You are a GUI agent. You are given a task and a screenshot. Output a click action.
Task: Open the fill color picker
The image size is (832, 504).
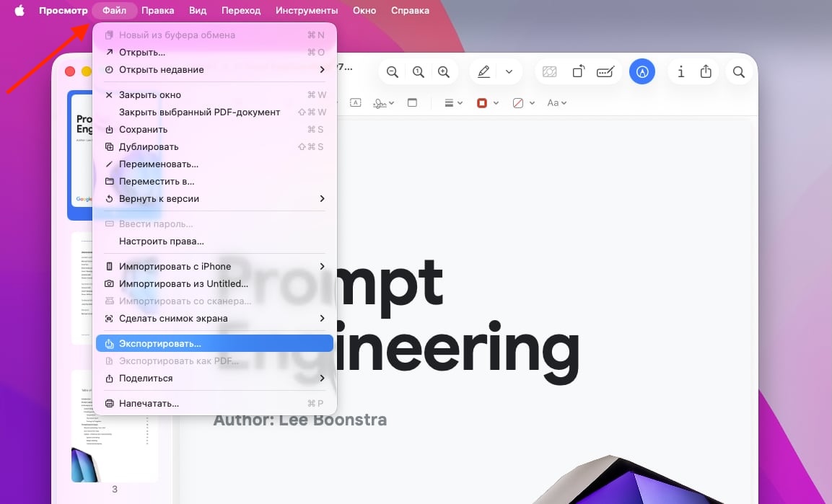tap(523, 103)
